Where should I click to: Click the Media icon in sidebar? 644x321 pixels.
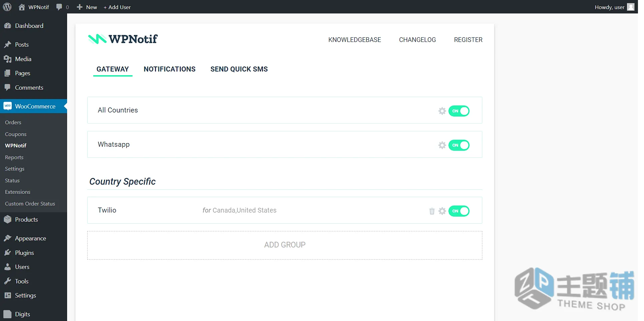7,59
